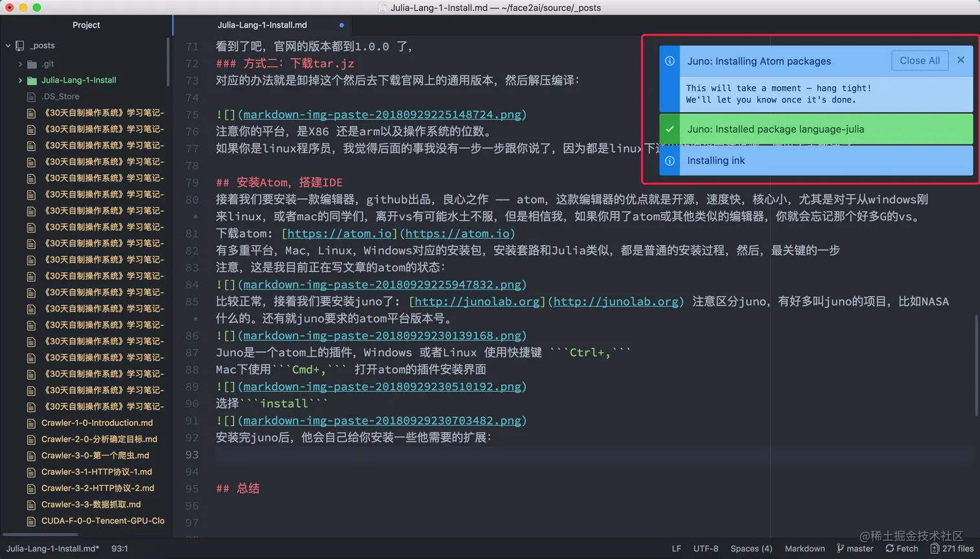Image resolution: width=980 pixels, height=559 pixels.
Task: Click markdown-img-paste-20180929230139168.png link
Action: [x=382, y=336]
